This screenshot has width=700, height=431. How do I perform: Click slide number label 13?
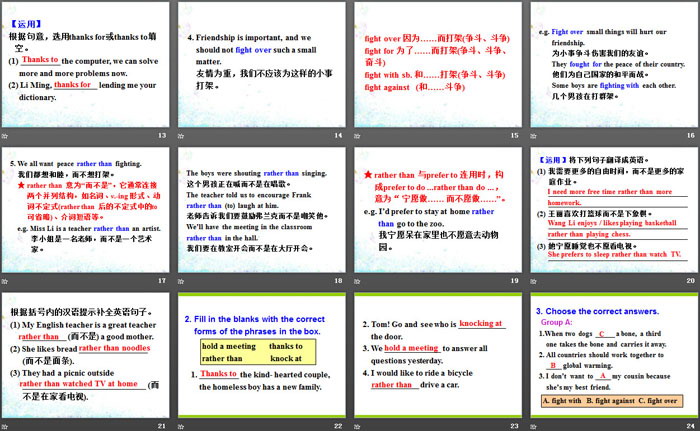coord(162,135)
